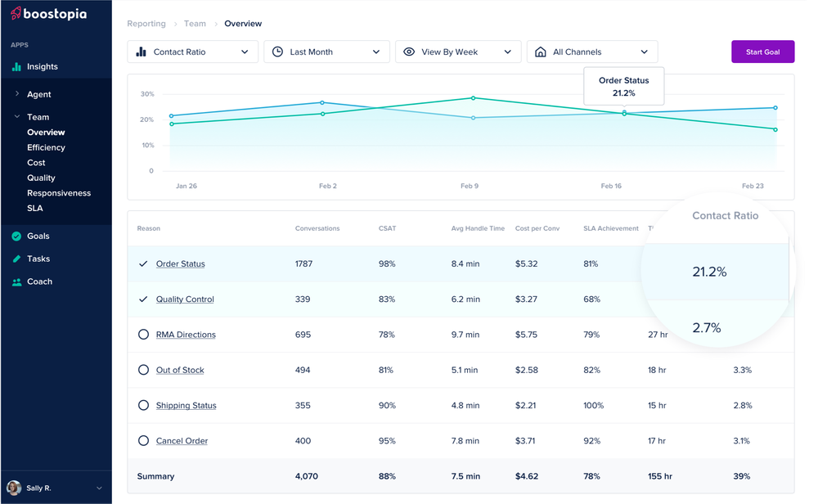Image resolution: width=818 pixels, height=504 pixels.
Task: Open the SLA report
Action: (35, 208)
